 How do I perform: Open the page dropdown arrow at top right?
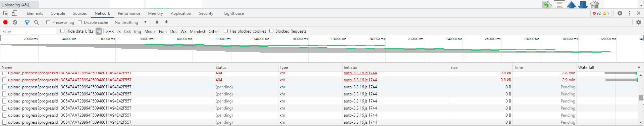point(641,5)
